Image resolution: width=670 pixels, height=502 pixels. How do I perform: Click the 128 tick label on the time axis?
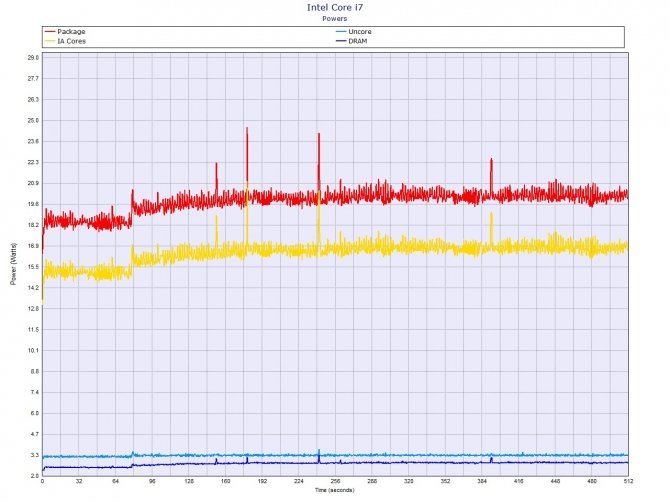pos(189,481)
